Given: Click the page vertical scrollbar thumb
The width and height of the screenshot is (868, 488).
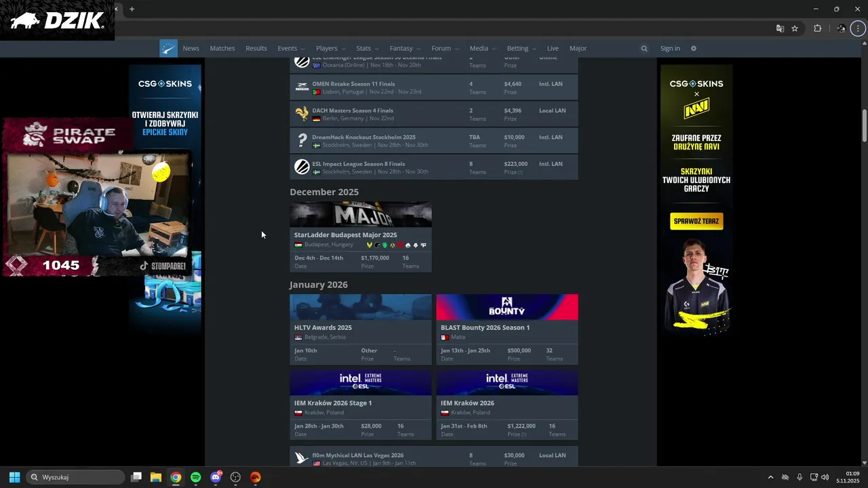Looking at the screenshot, I should pos(865,125).
